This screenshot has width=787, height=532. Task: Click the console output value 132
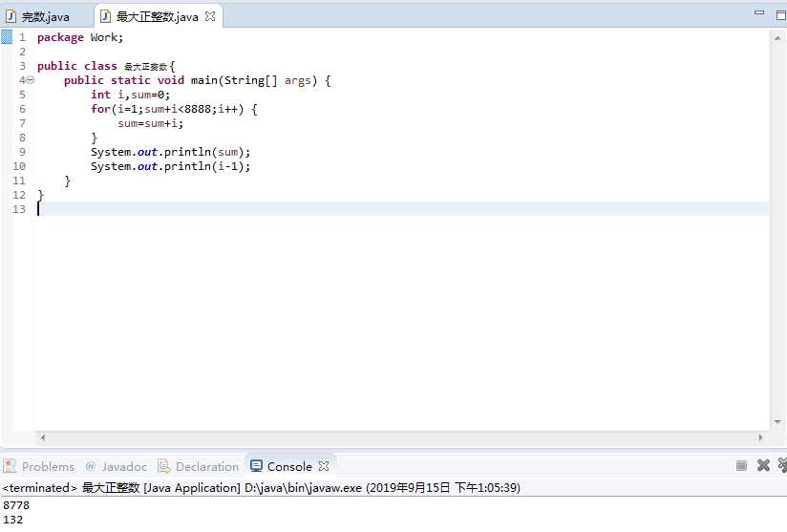coord(12,520)
